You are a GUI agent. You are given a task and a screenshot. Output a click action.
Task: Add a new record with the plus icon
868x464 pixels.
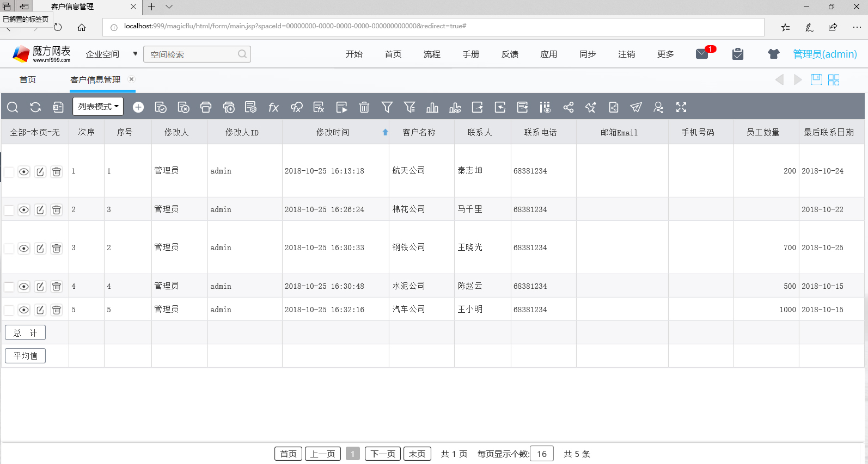pos(138,107)
